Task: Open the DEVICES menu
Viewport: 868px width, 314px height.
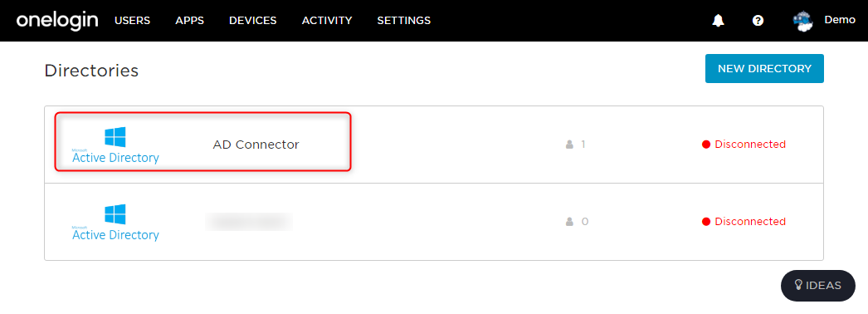Action: pos(253,21)
